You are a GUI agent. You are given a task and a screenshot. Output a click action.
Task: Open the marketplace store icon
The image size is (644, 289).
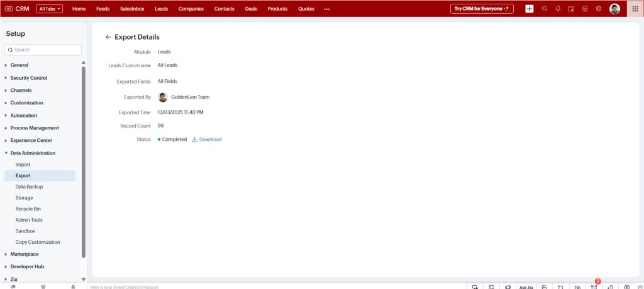[585, 9]
